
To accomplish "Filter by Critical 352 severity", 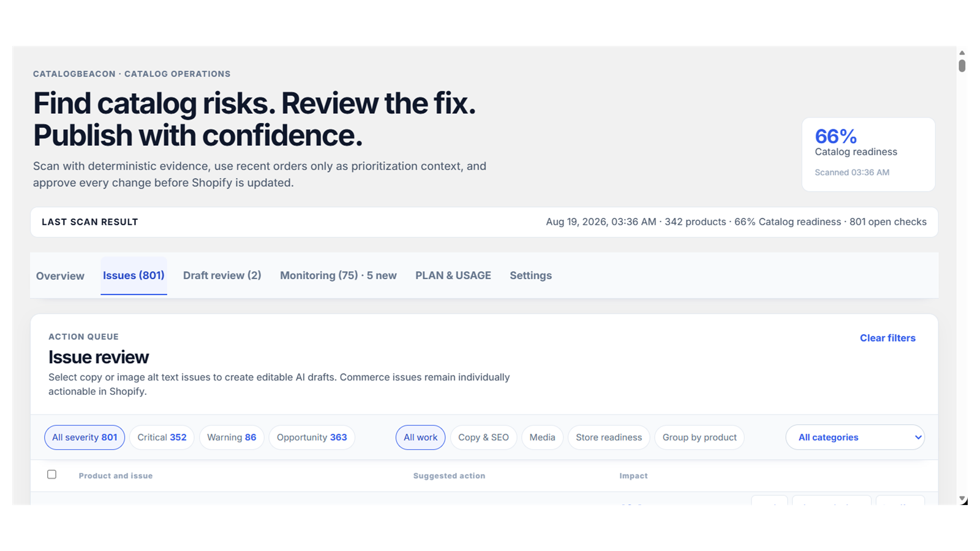I will tap(162, 437).
